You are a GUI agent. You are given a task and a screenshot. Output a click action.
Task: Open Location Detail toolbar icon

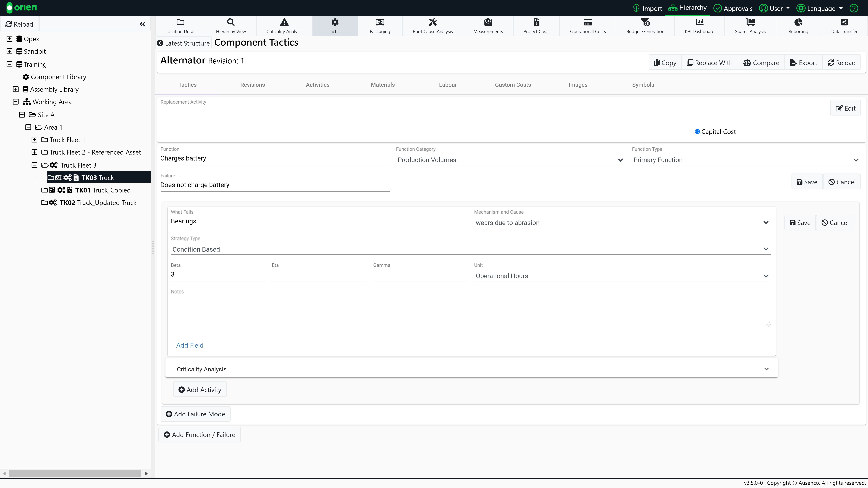[180, 22]
